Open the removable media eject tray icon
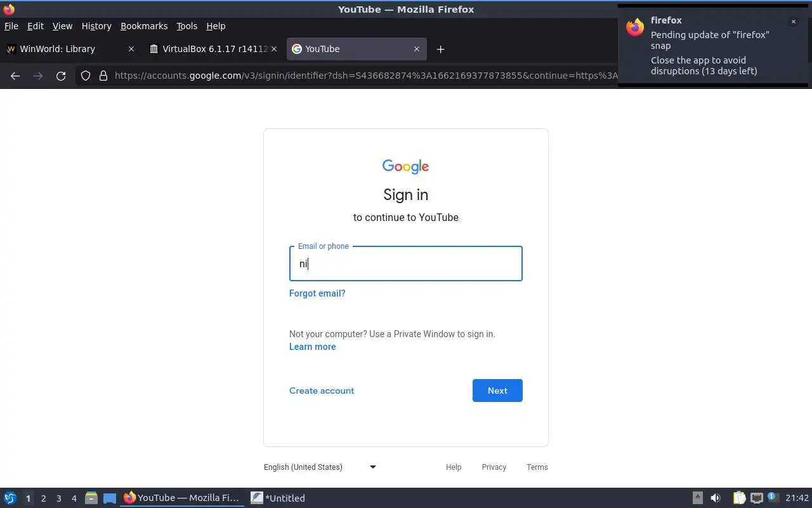 point(698,498)
